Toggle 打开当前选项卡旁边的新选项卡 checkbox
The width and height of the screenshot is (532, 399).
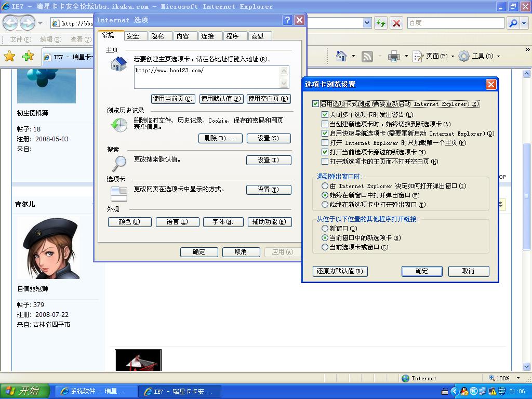pos(325,152)
